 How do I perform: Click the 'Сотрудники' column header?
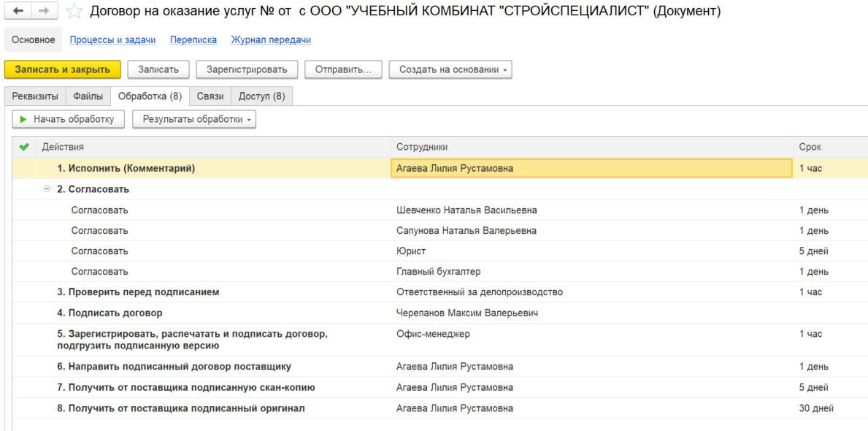click(x=592, y=147)
